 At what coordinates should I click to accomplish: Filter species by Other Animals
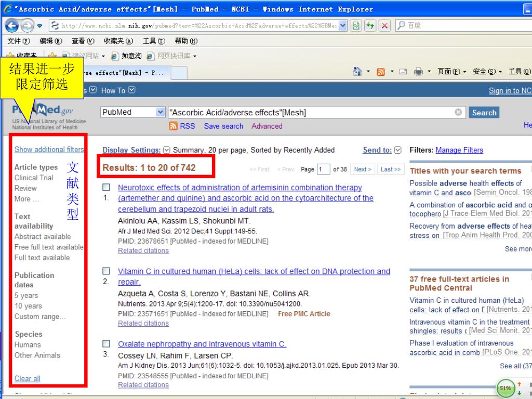(x=37, y=355)
